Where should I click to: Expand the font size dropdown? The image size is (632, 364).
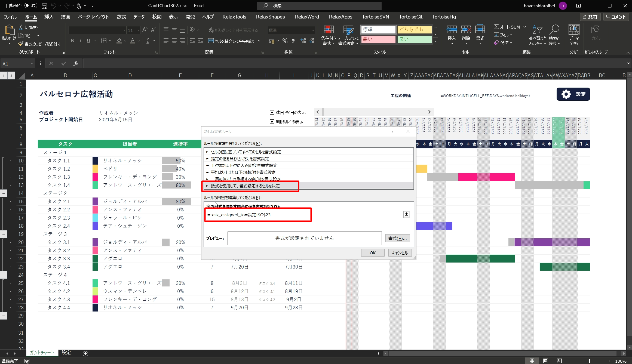[x=138, y=30]
